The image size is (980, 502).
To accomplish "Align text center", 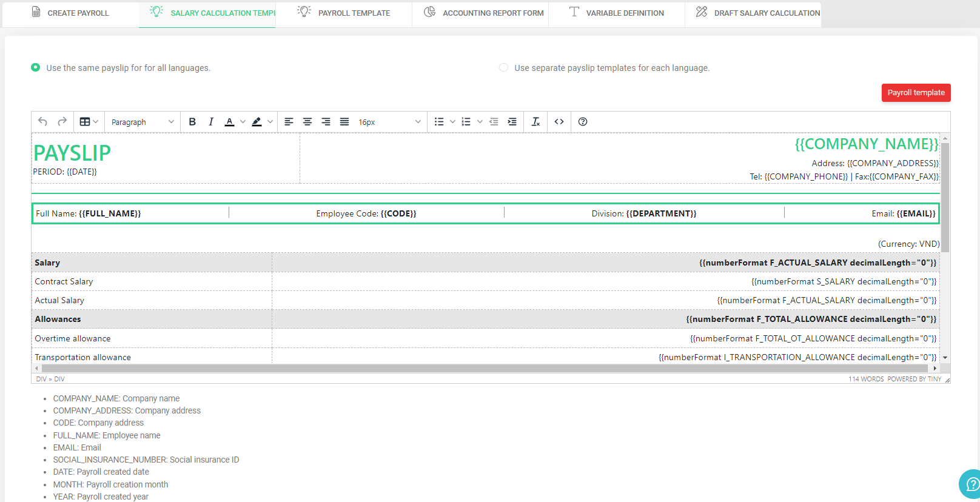I will [x=307, y=122].
